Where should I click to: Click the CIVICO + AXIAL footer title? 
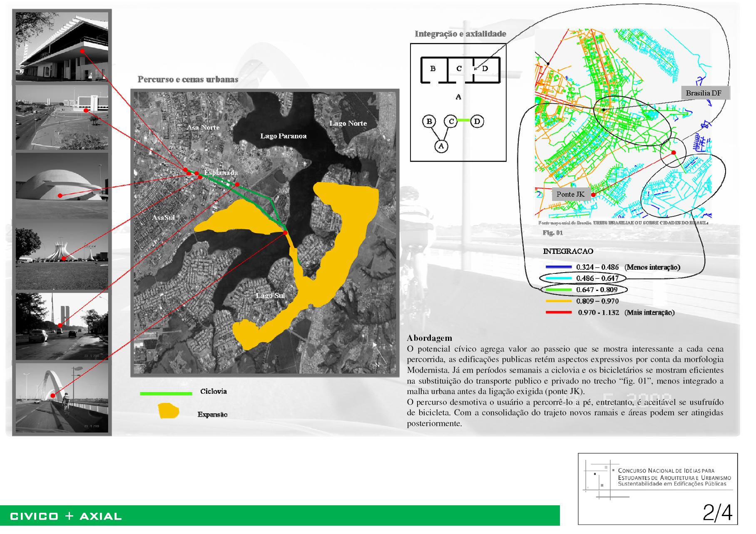66,517
